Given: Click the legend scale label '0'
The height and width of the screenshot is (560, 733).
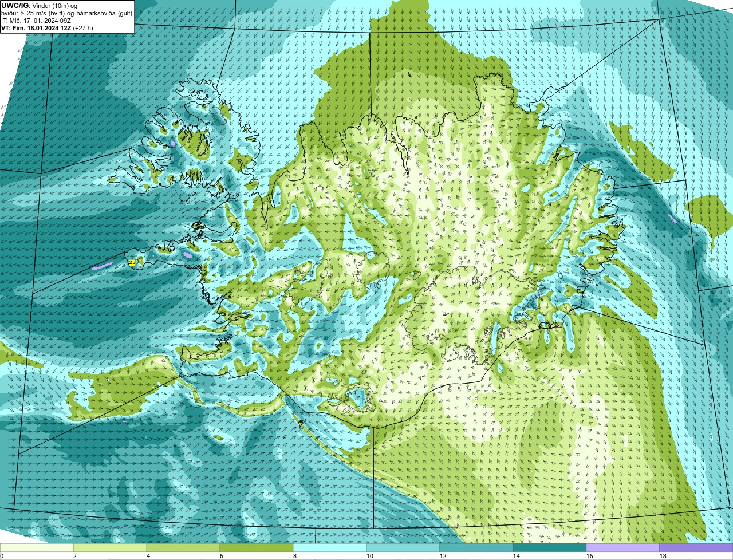Looking at the screenshot, I should (2, 556).
